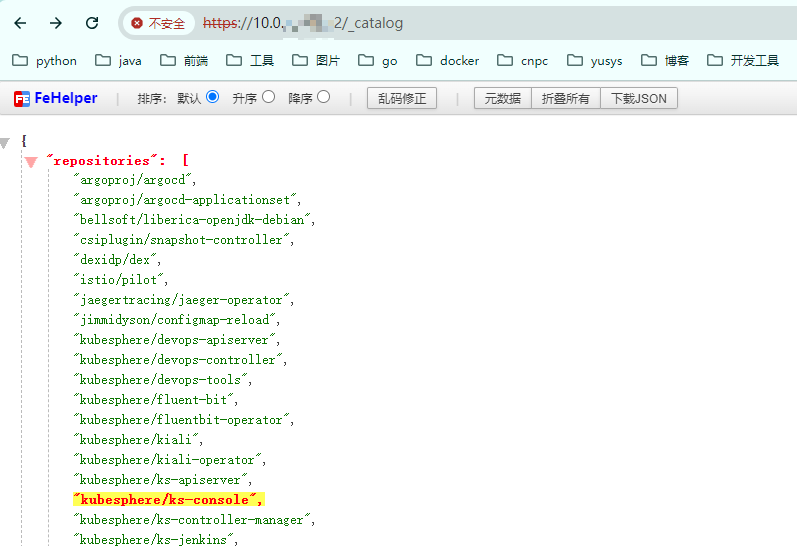Open the python bookmark folder

pyautogui.click(x=44, y=60)
